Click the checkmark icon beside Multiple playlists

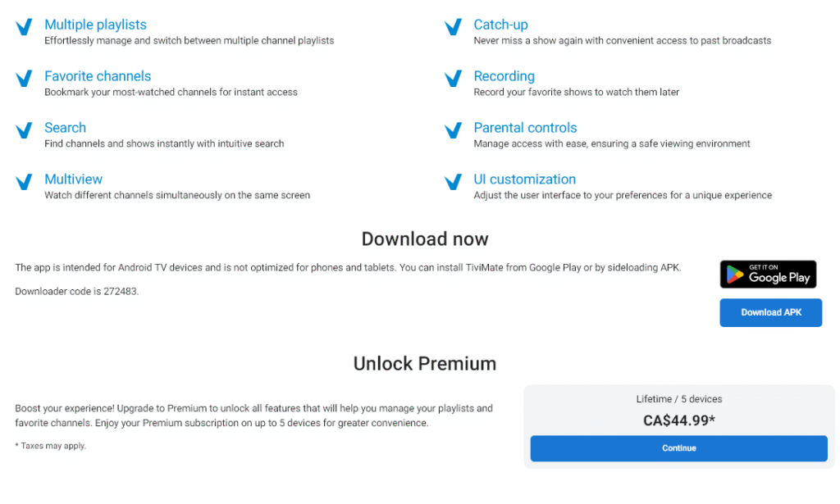pos(24,27)
